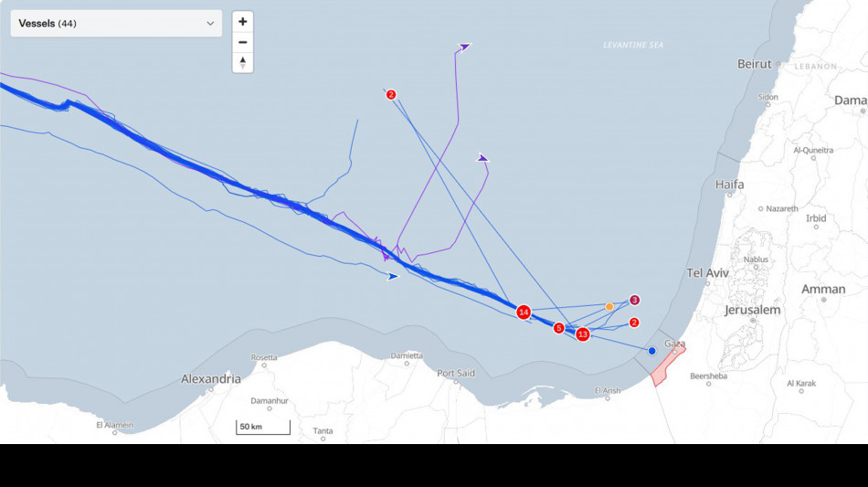868x487 pixels.
Task: Reset map bearing with the compass icon
Action: pyautogui.click(x=242, y=62)
